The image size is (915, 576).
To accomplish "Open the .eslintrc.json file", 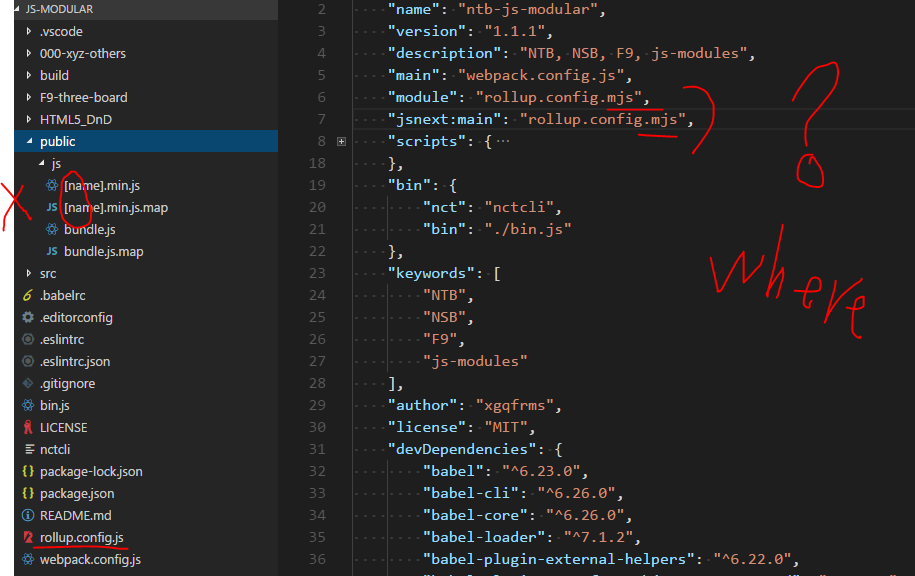I will pyautogui.click(x=75, y=361).
